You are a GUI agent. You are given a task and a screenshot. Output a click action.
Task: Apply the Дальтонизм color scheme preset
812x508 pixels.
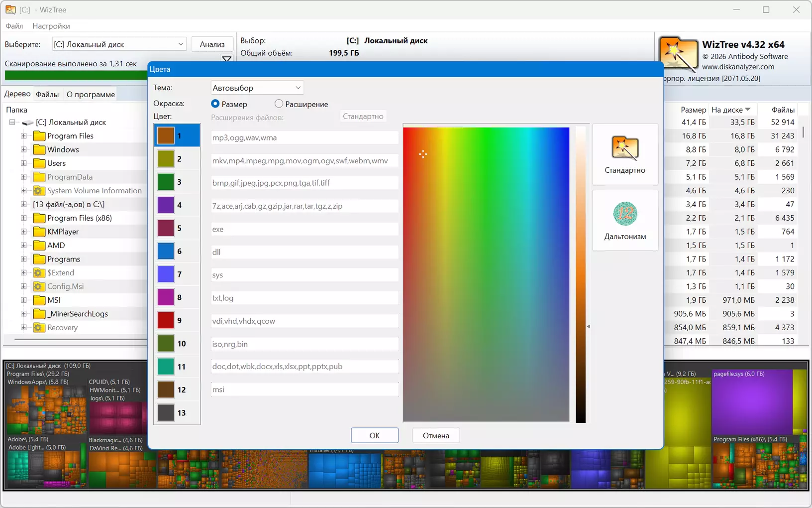click(625, 221)
